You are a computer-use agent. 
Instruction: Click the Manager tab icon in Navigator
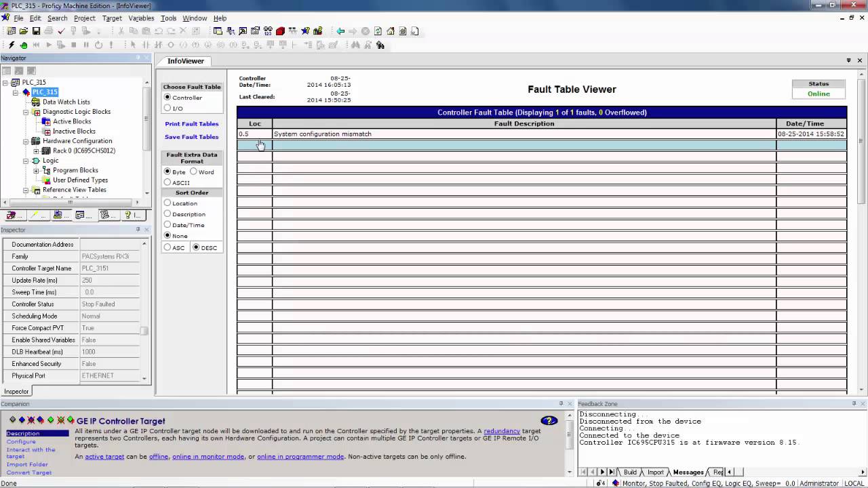coord(58,215)
